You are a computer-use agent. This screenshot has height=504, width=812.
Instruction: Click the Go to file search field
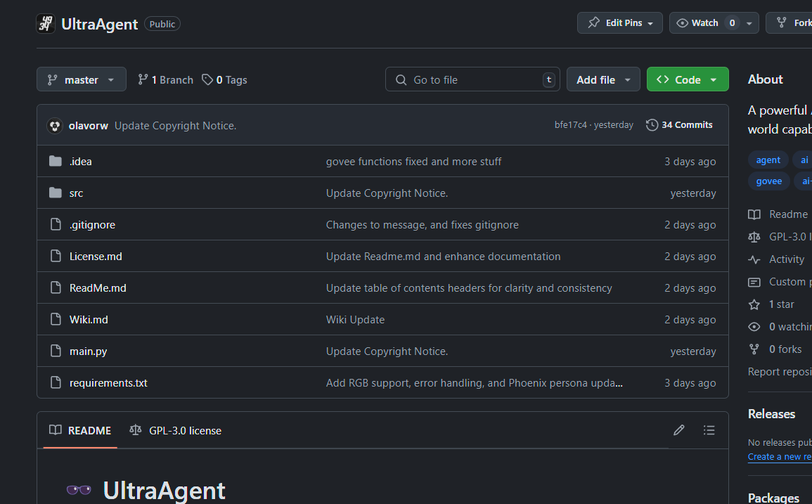coord(471,79)
